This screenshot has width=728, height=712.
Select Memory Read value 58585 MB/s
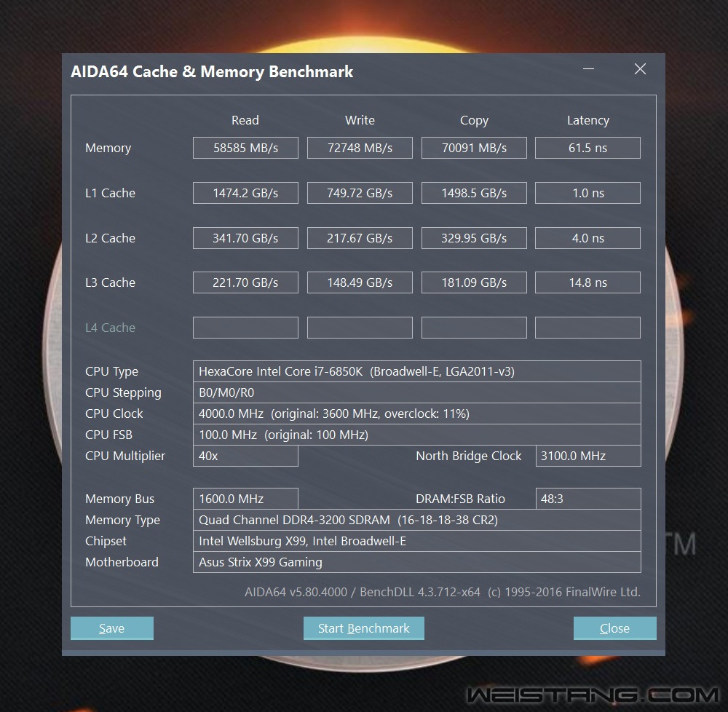(245, 148)
